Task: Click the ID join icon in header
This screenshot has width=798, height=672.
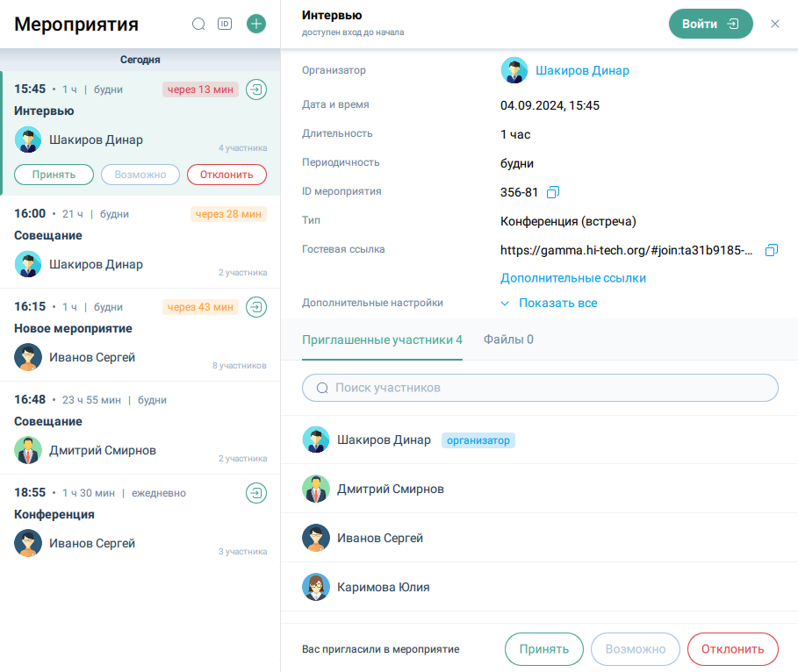Action: [x=225, y=25]
